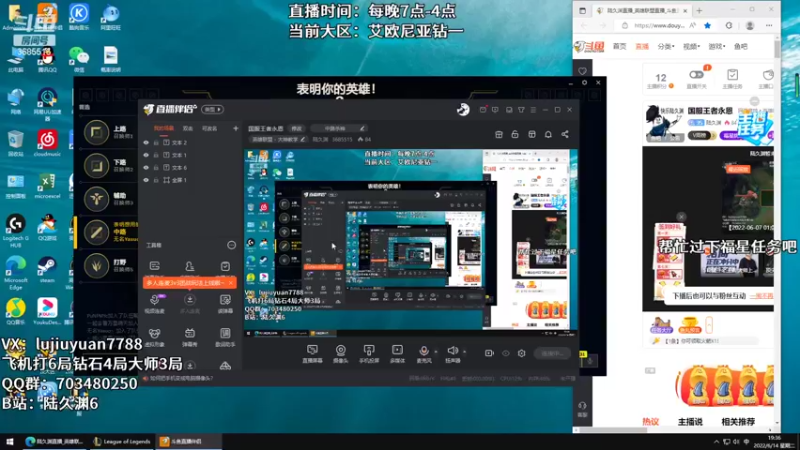Dismiss the orange 多人连麦 tip banner

[x=231, y=283]
